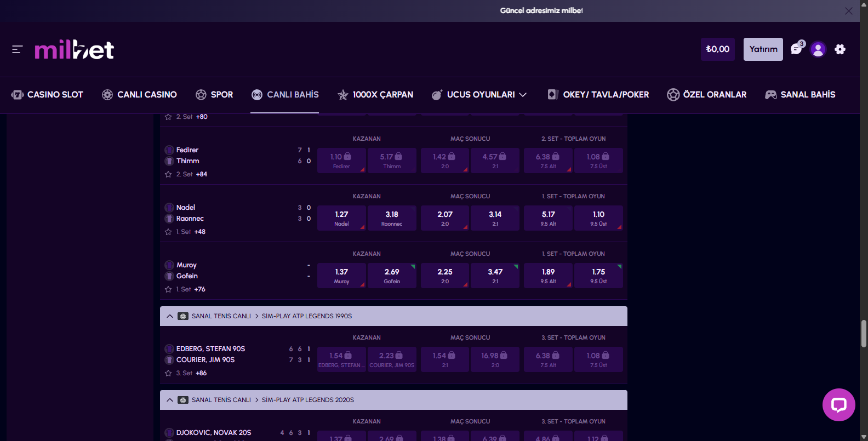
Task: Select Muroy match result 2:0 at 2.25
Action: 445,276
